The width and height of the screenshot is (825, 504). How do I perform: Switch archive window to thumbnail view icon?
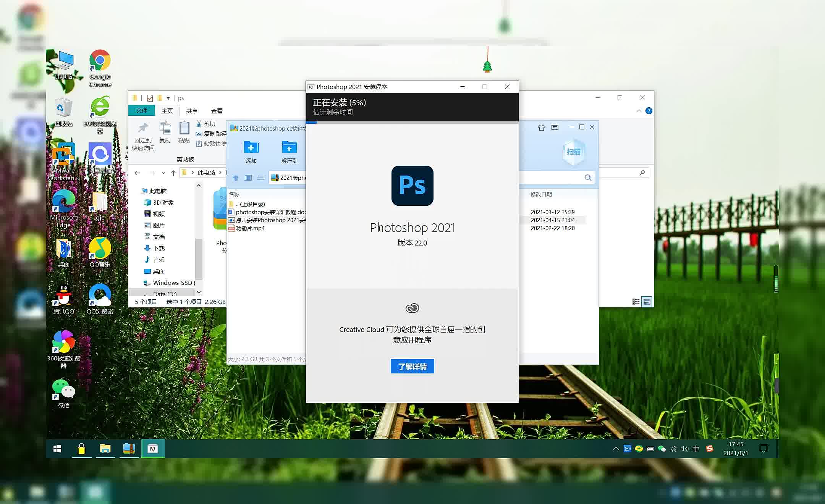tap(248, 178)
